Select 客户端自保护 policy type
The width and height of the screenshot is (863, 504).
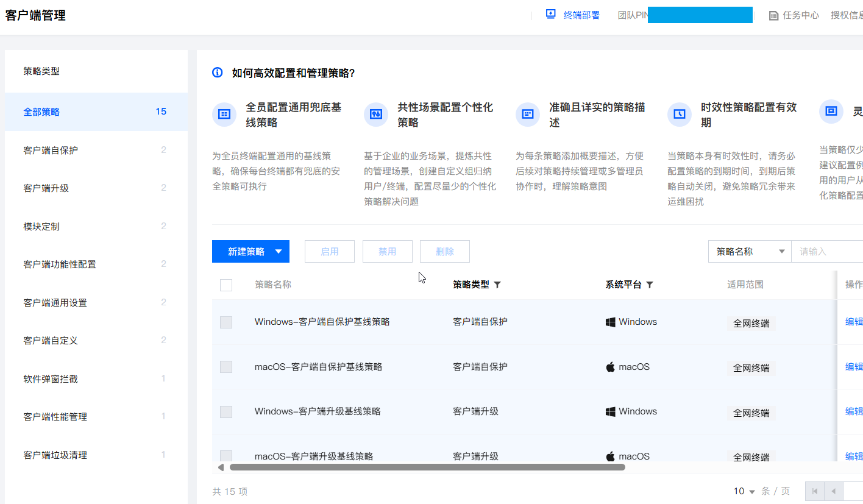pyautogui.click(x=96, y=150)
